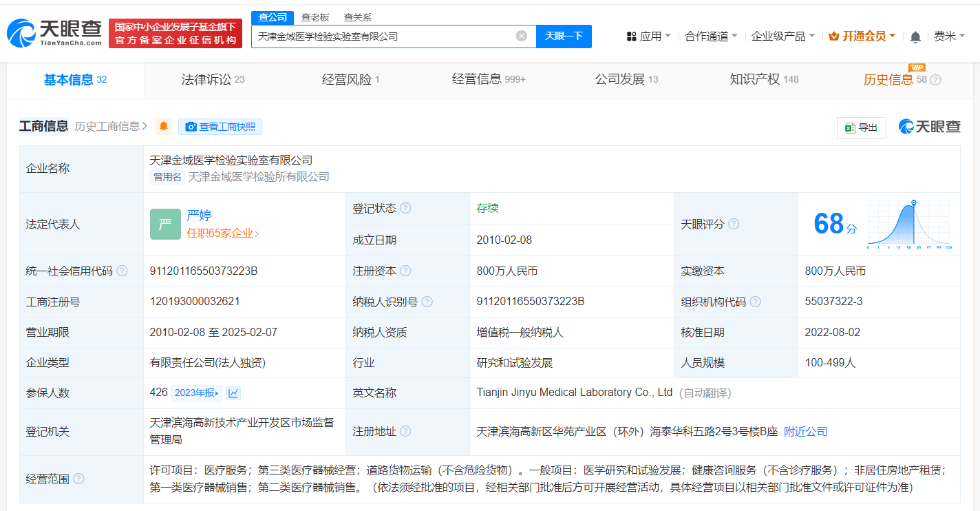Viewport: 980px width, 511px height.
Task: Click the 天眼一下 search button
Action: point(564,36)
